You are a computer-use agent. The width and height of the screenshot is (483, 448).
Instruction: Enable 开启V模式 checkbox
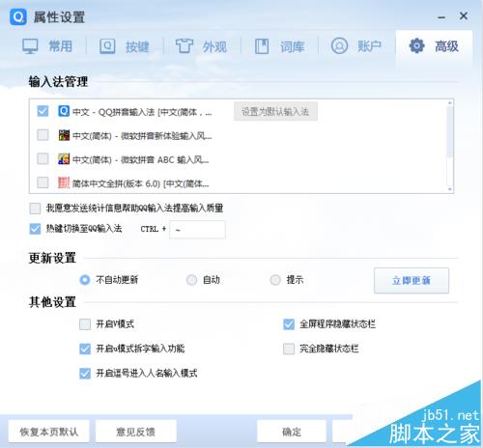pos(85,324)
